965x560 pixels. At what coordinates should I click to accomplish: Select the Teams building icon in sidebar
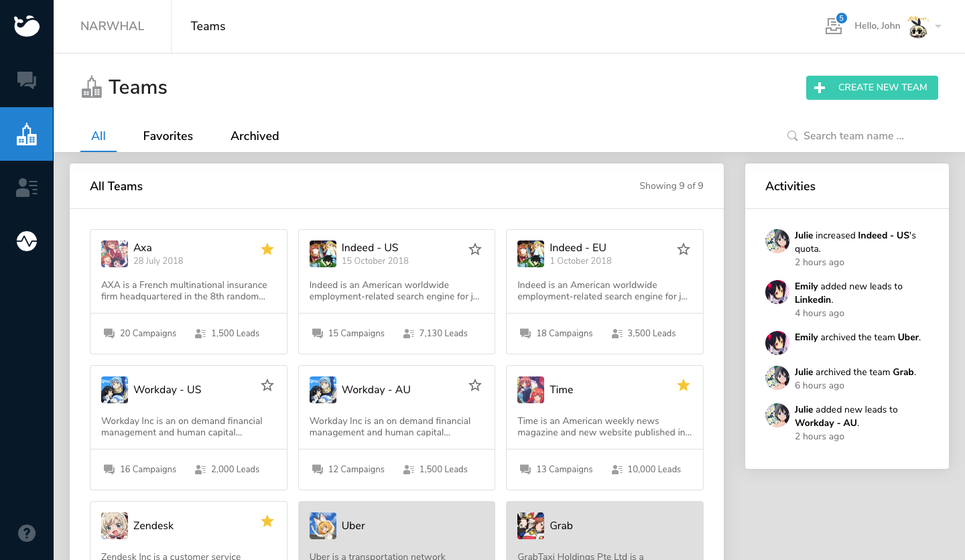pos(27,133)
